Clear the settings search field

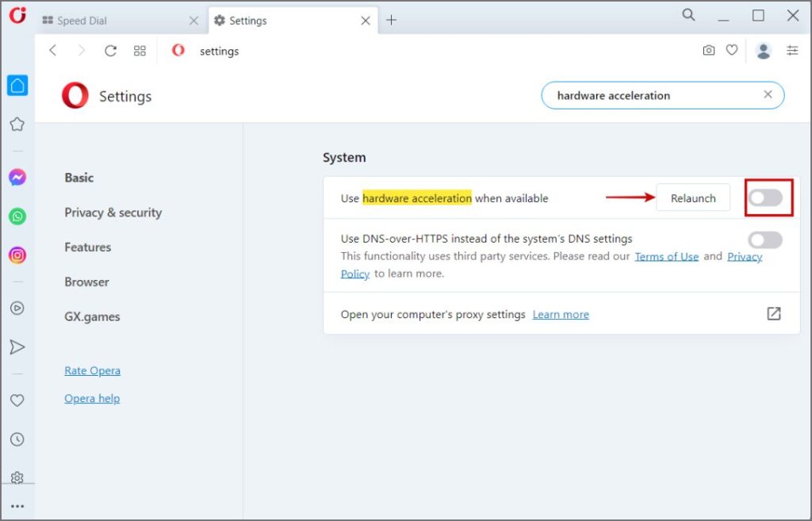coord(768,94)
